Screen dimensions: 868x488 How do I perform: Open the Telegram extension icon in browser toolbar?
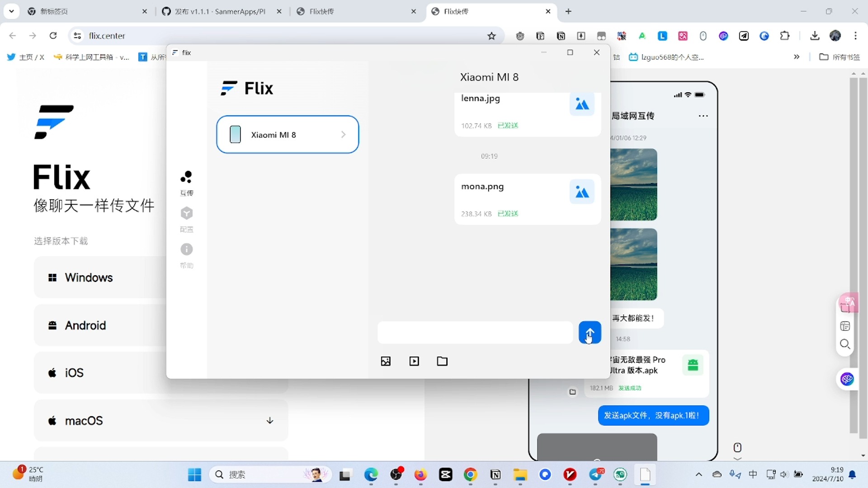point(744,36)
